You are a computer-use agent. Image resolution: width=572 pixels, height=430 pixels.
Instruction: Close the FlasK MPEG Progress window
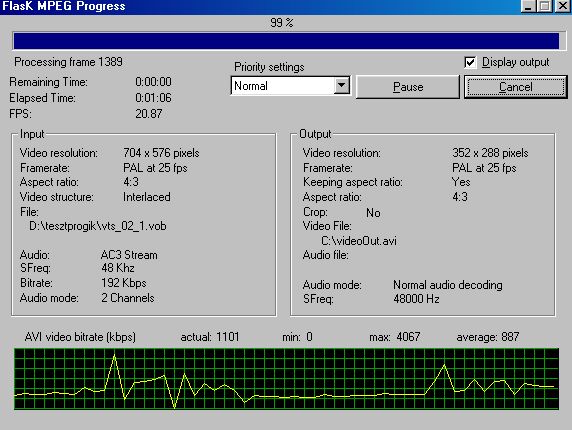563,6
